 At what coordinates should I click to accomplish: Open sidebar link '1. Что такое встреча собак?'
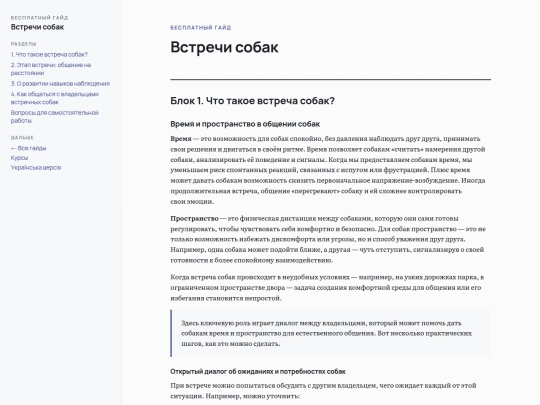[49, 54]
